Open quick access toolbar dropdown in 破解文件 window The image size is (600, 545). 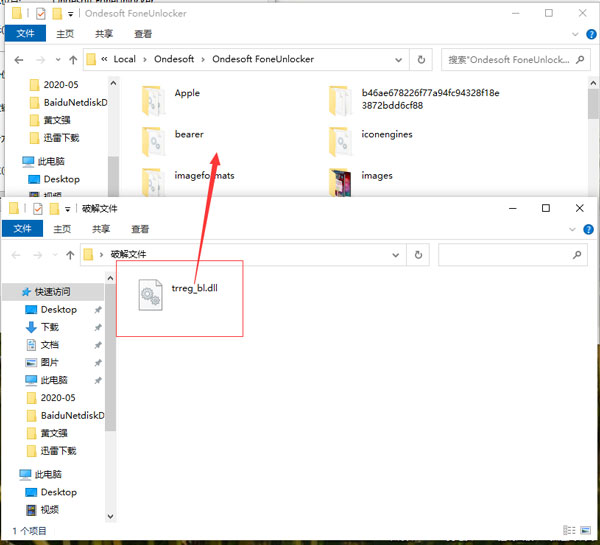[67, 209]
